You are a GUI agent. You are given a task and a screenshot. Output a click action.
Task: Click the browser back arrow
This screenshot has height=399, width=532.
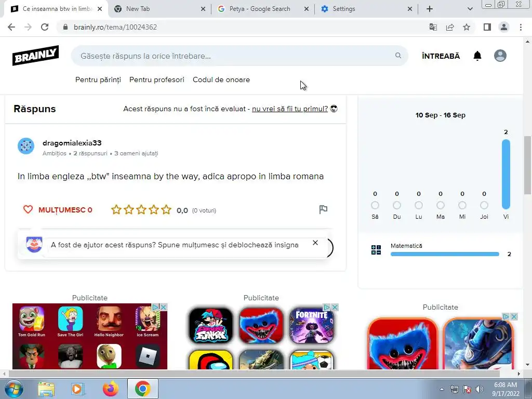pos(11,27)
